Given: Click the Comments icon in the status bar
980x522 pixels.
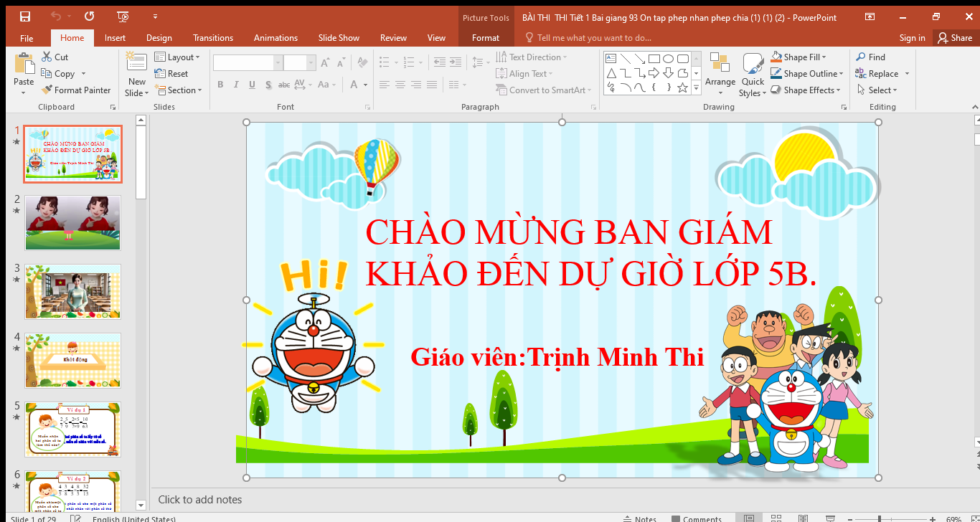Looking at the screenshot, I should pyautogui.click(x=697, y=518).
